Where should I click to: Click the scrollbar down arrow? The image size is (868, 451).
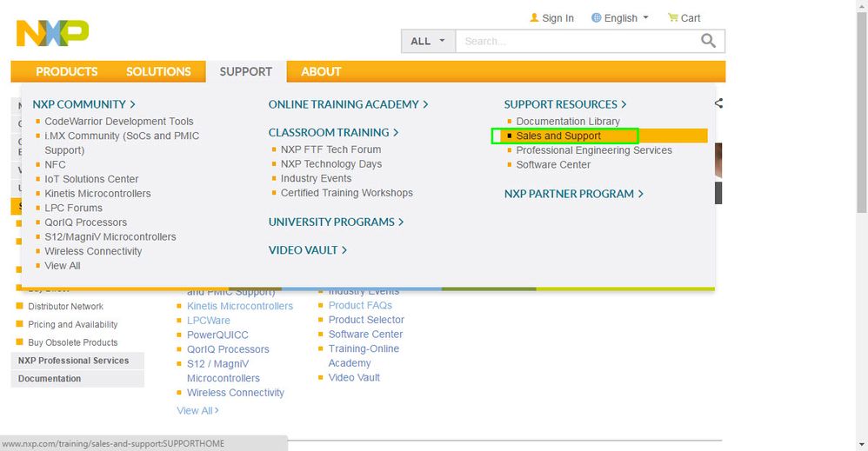(x=862, y=445)
